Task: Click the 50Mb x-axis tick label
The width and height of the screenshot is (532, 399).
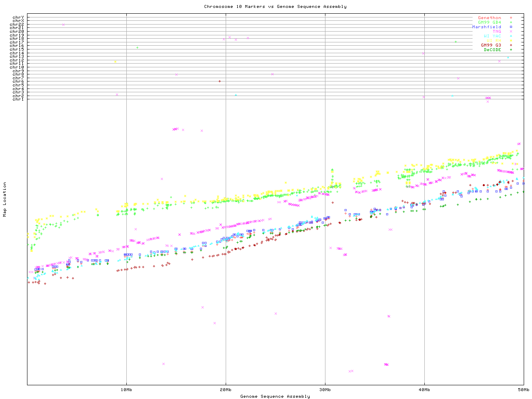Action: pos(523,390)
